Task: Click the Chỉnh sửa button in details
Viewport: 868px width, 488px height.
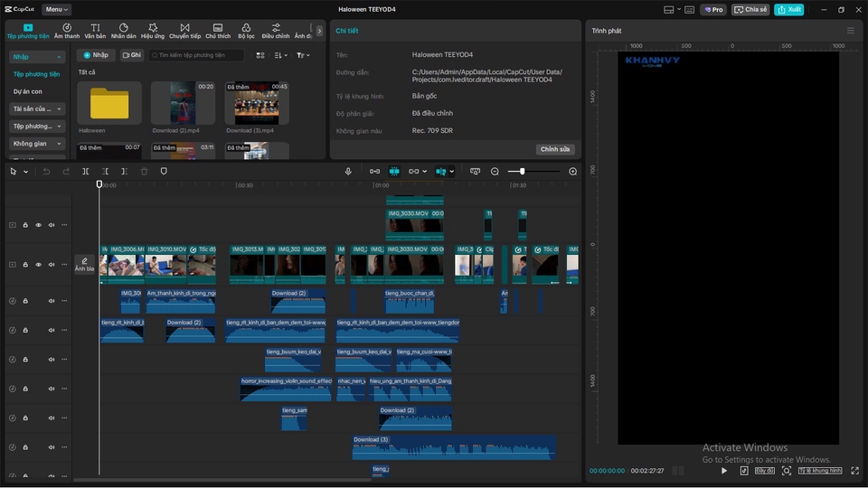Action: (x=554, y=149)
